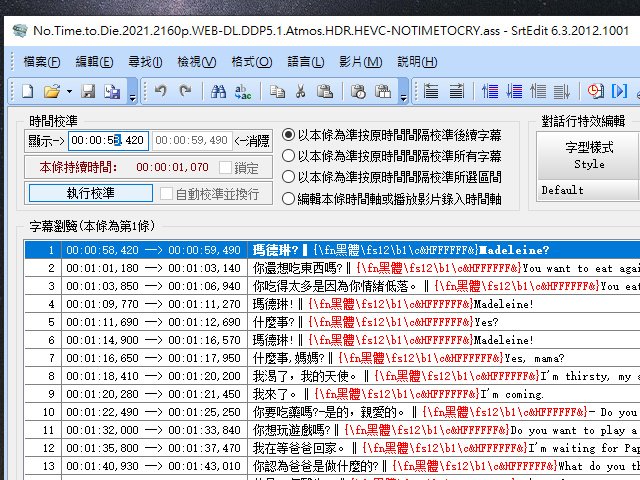This screenshot has height=480, width=640.
Task: Expand the open-file dropdown arrow
Action: (69, 91)
